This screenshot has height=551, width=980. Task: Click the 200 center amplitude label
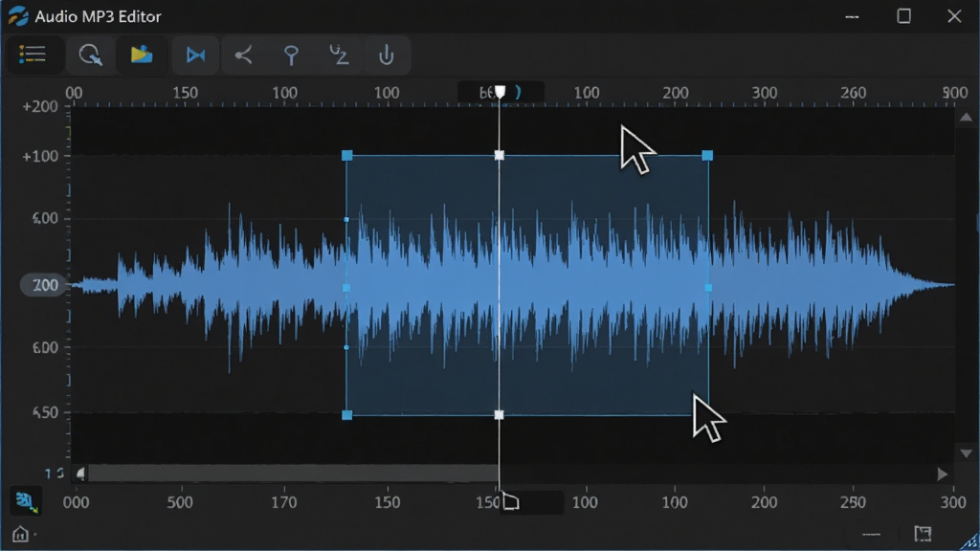click(44, 285)
